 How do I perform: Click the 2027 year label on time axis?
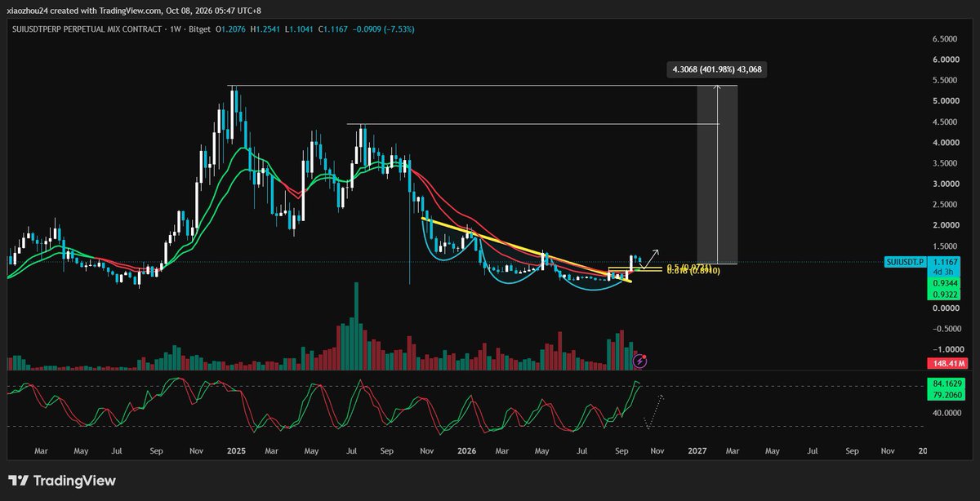coord(697,450)
